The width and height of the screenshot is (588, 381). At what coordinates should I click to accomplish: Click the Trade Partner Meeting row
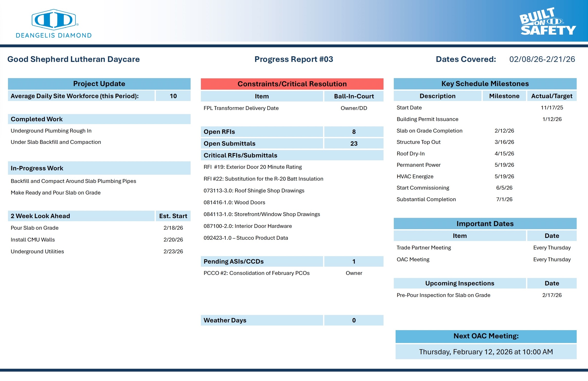point(424,248)
